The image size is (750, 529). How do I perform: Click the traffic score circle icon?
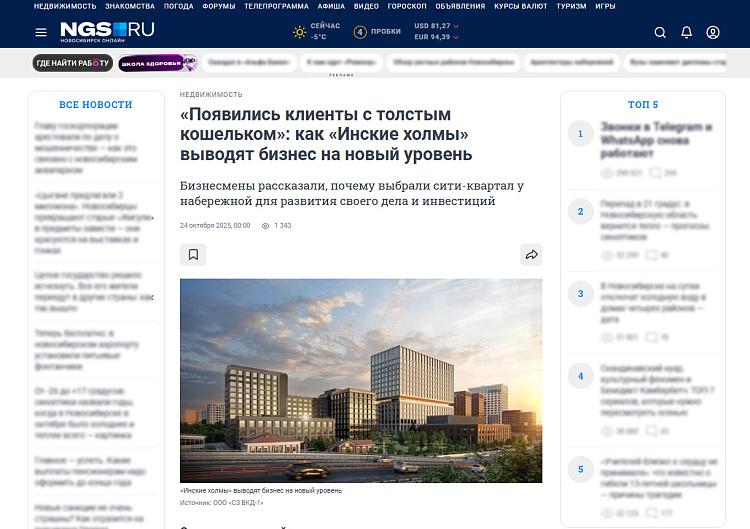click(x=360, y=32)
